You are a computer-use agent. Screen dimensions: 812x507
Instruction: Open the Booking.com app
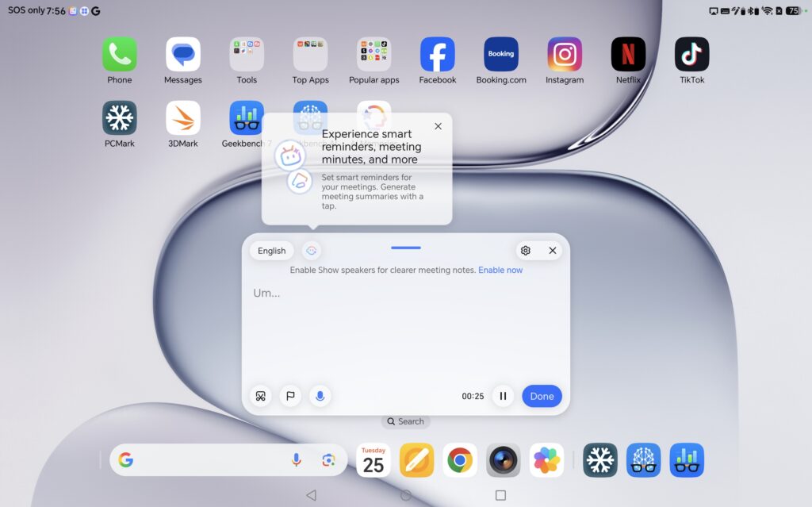(x=501, y=54)
